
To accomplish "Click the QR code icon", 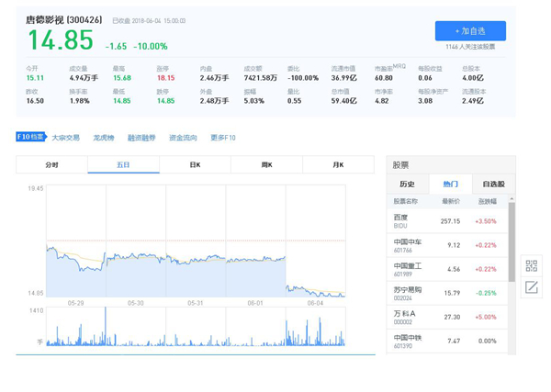I will point(531,266).
